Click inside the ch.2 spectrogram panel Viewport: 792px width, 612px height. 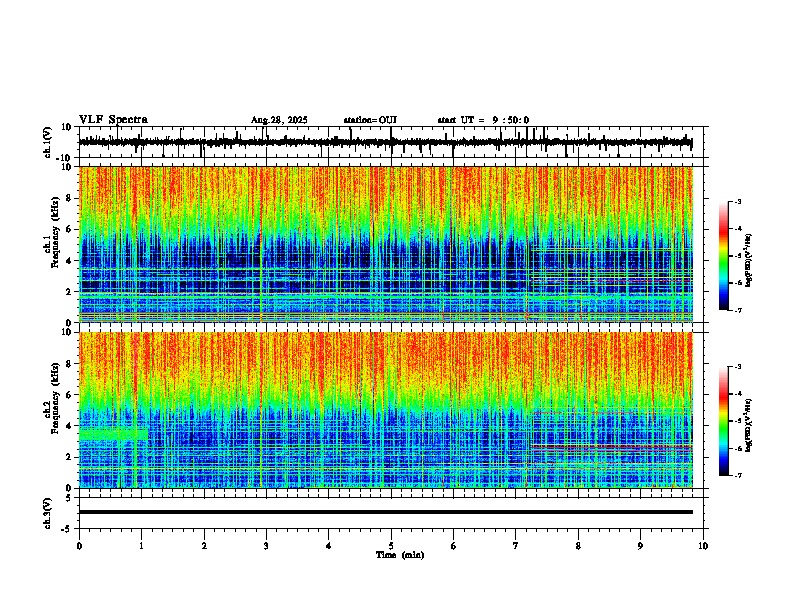click(385, 410)
